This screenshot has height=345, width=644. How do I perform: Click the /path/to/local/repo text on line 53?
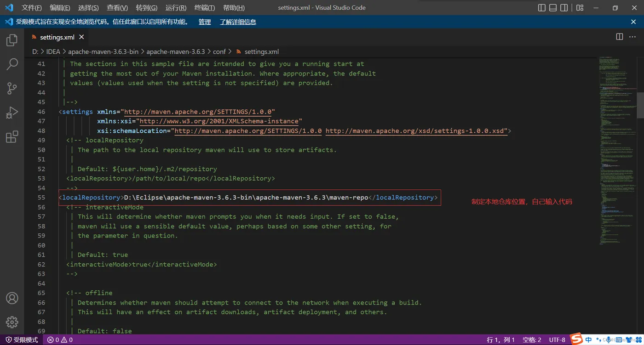pos(170,178)
